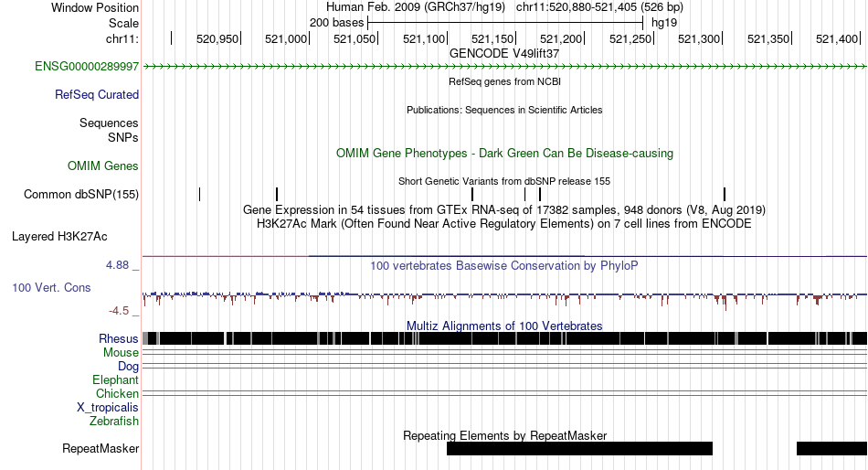
Task: Click Short Genetic Variants from dbSNP title
Action: (x=504, y=181)
